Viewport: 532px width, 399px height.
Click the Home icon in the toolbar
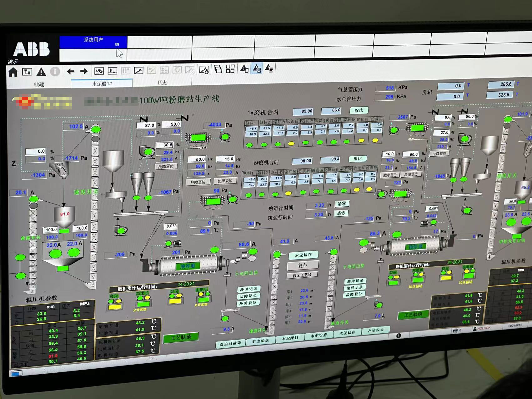[13, 72]
